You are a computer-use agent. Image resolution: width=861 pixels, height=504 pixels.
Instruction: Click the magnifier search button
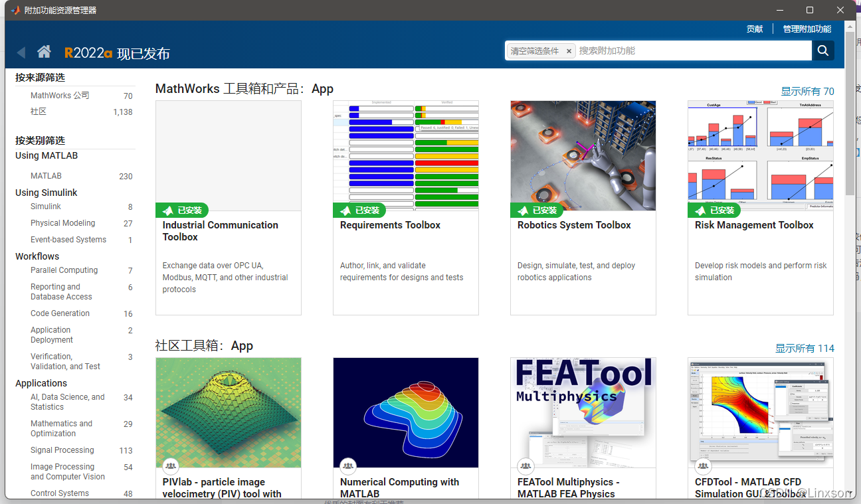823,50
